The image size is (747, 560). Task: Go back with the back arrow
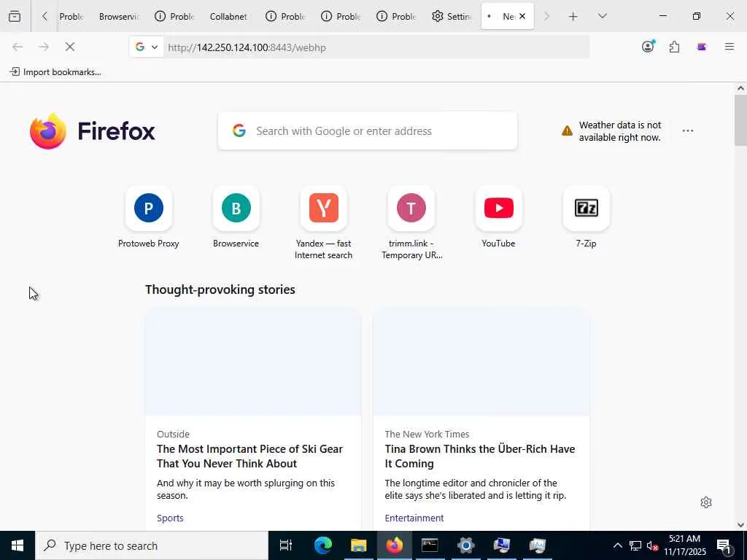tap(18, 47)
